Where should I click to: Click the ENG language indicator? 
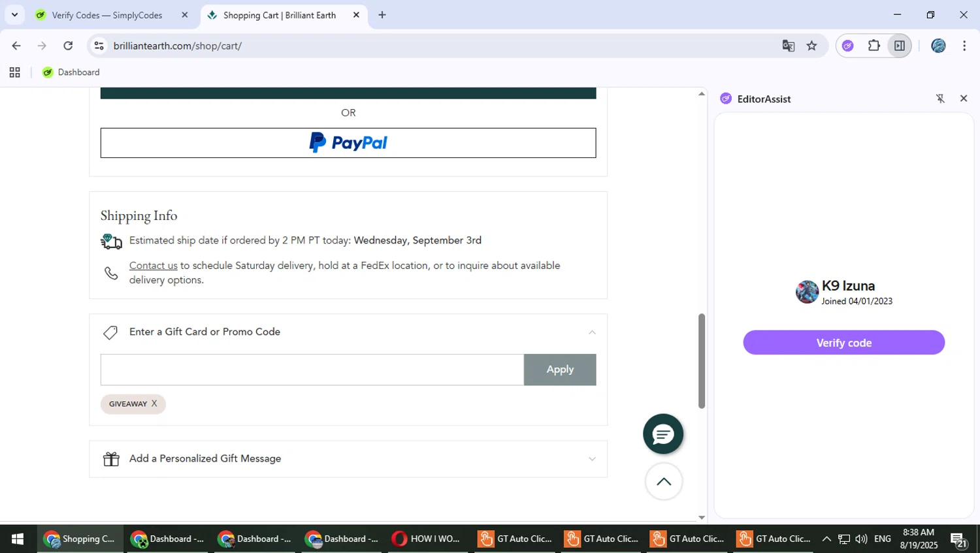pyautogui.click(x=883, y=539)
